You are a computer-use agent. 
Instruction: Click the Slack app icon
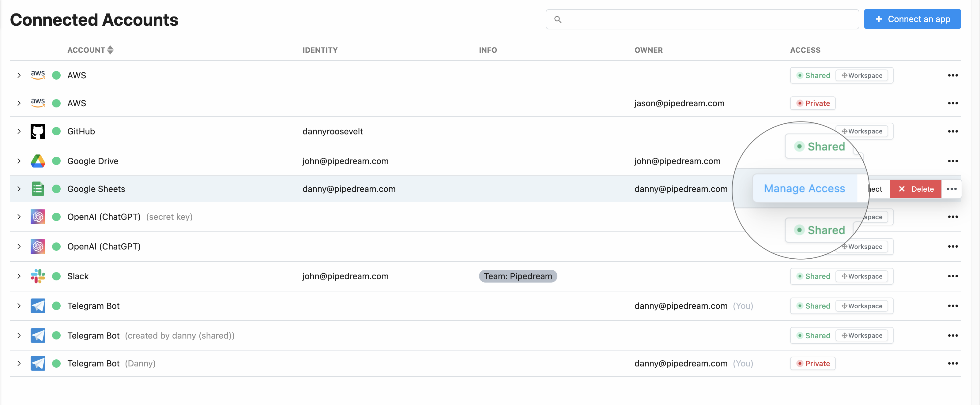tap(39, 276)
